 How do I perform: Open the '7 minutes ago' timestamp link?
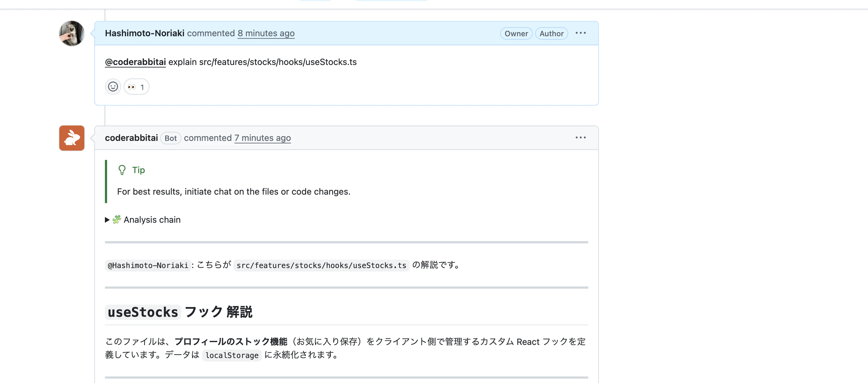[x=263, y=138]
